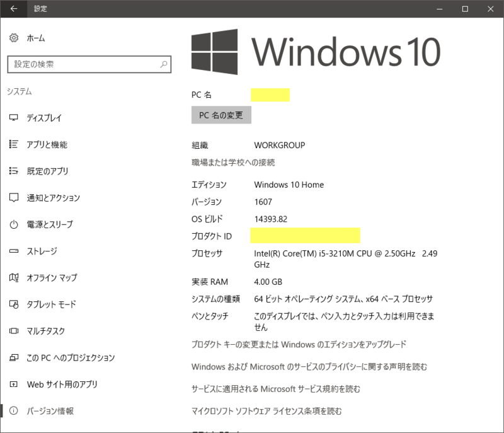504x433 pixels.
Task: Click the オフライン マップ map icon
Action: click(13, 277)
